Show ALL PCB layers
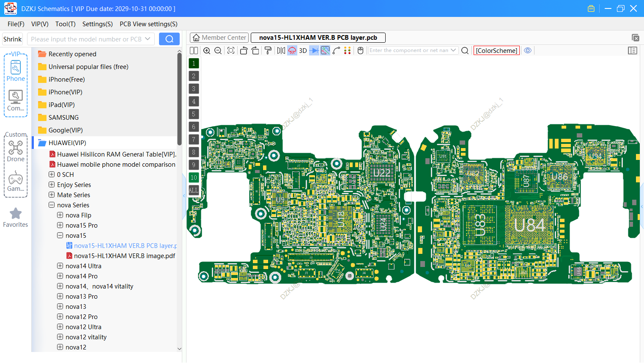This screenshot has height=363, width=644. tap(194, 190)
